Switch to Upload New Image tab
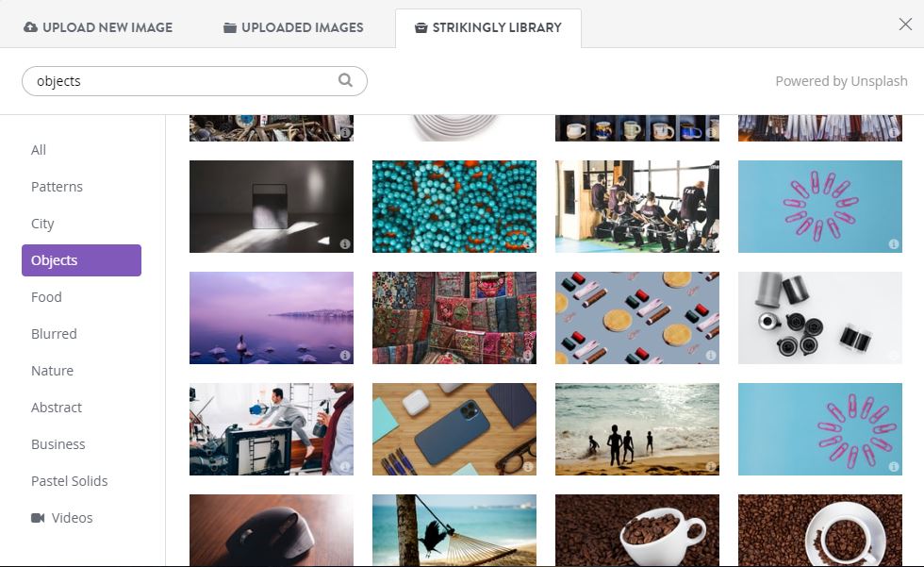924x567 pixels. [x=98, y=27]
